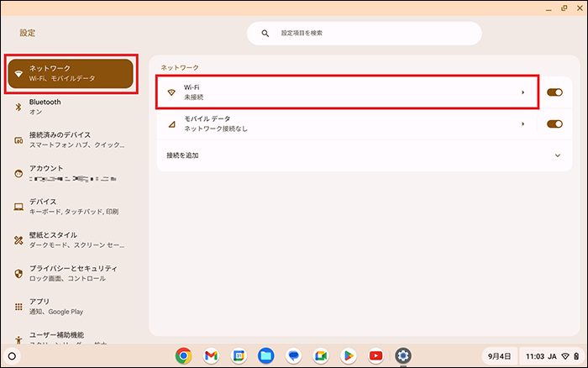
Task: Open プライバシーとセキュリティ settings section
Action: pyautogui.click(x=67, y=273)
